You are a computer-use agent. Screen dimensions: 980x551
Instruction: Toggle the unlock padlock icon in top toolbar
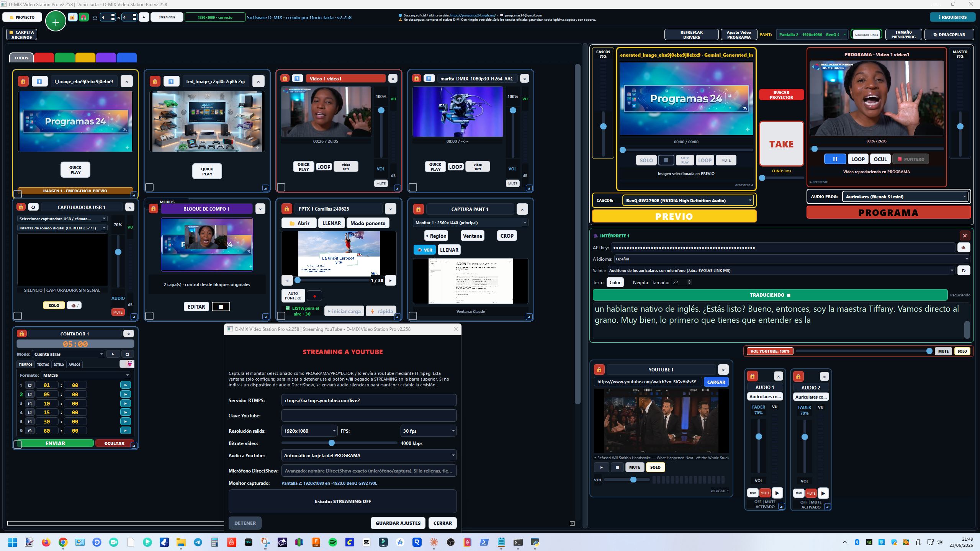tap(73, 17)
